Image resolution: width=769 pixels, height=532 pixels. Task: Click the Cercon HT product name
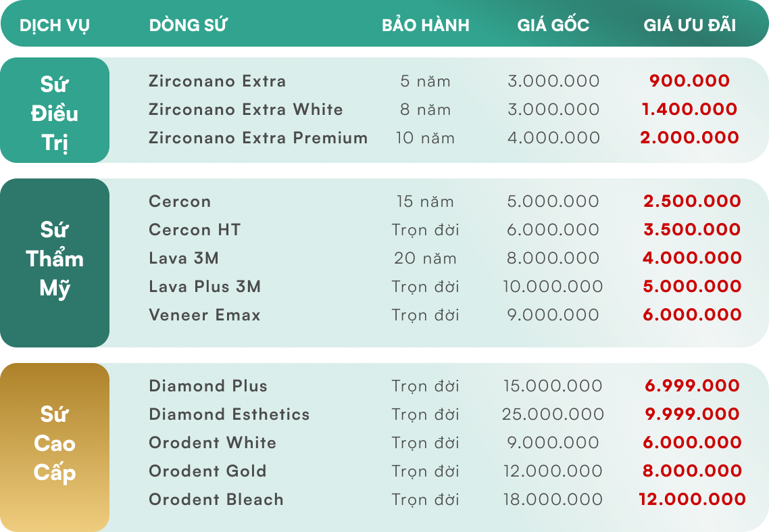(195, 229)
